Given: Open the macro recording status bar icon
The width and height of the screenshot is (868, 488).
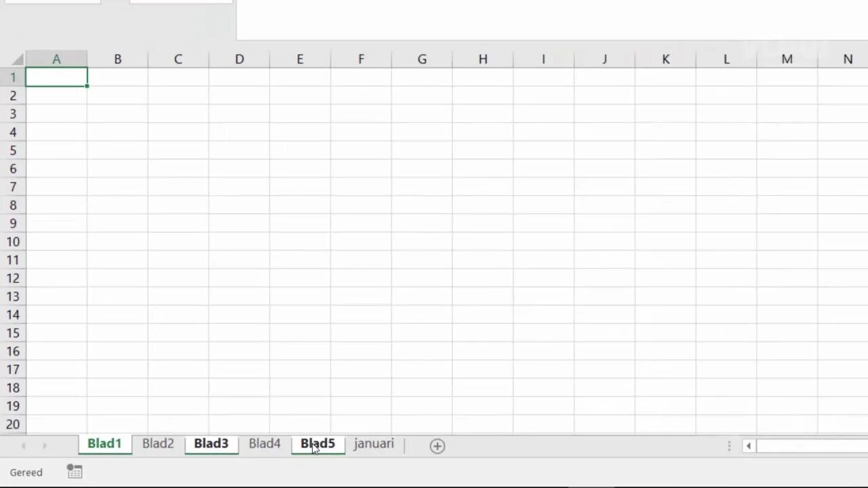Looking at the screenshot, I should 75,472.
